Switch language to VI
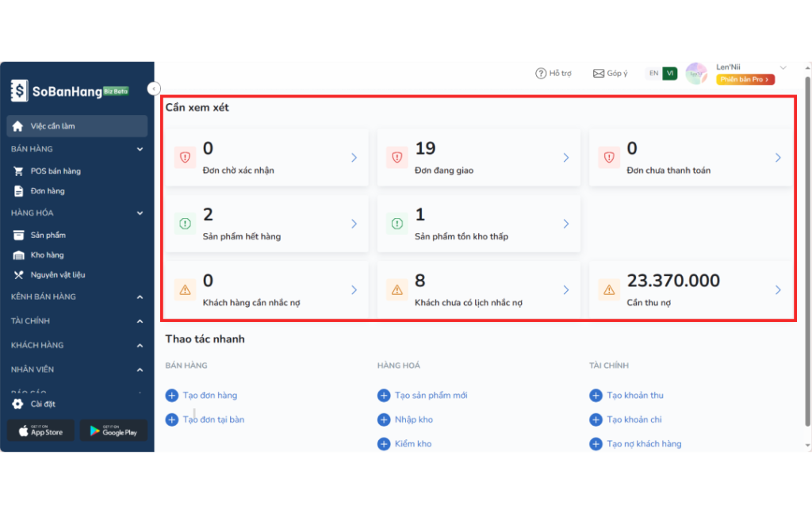 pyautogui.click(x=669, y=74)
